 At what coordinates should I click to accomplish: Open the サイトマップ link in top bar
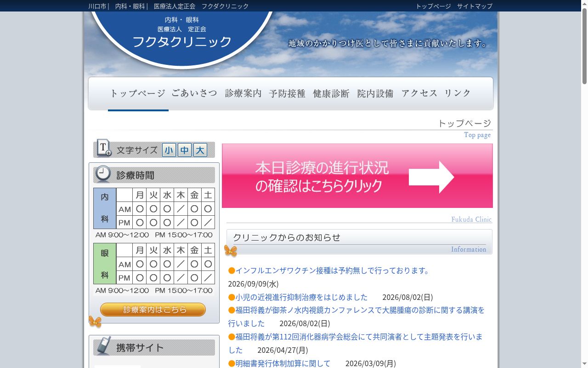tap(475, 6)
